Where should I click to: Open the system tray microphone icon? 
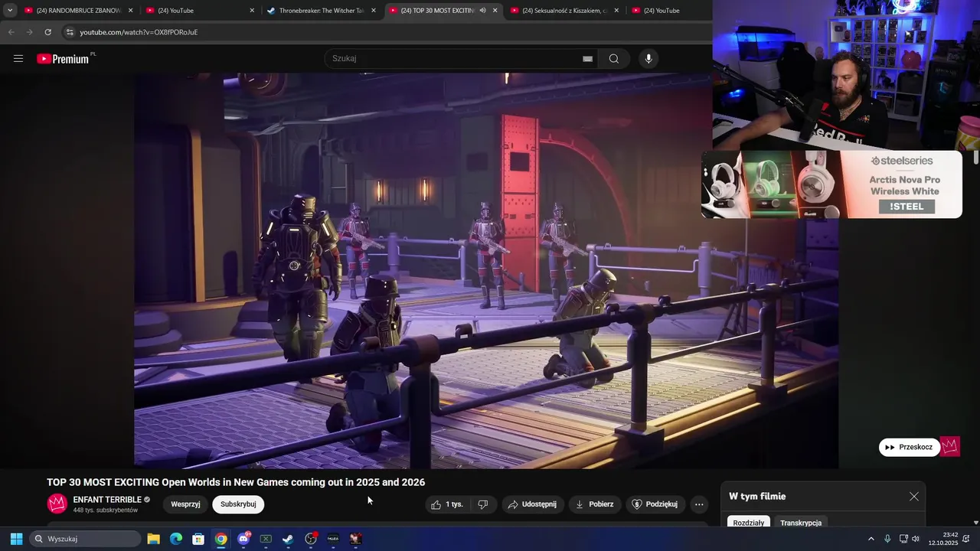coord(887,539)
